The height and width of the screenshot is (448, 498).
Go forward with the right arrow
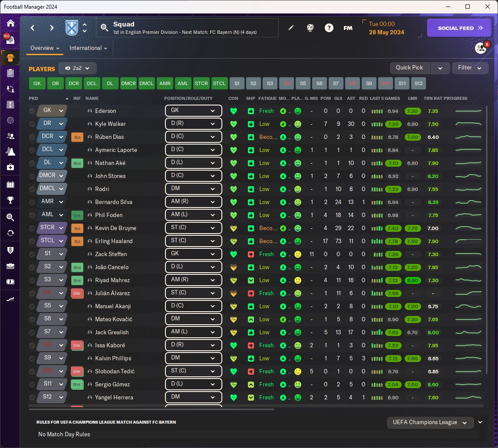point(52,28)
